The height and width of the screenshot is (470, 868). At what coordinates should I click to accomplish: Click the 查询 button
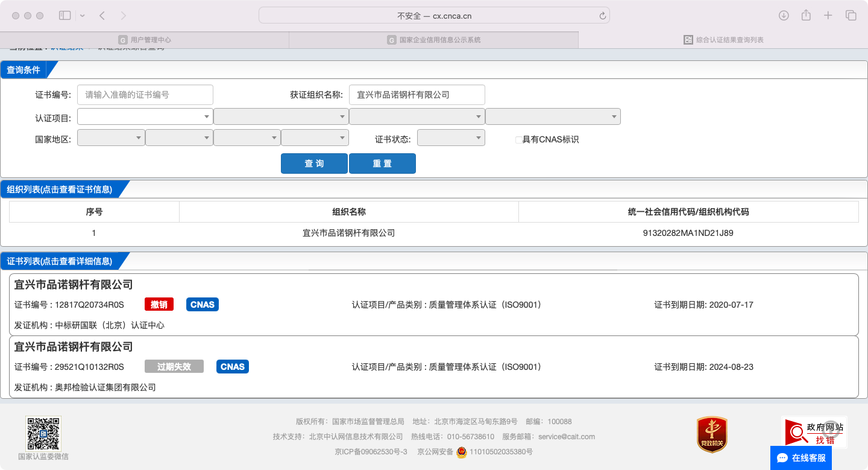click(314, 164)
